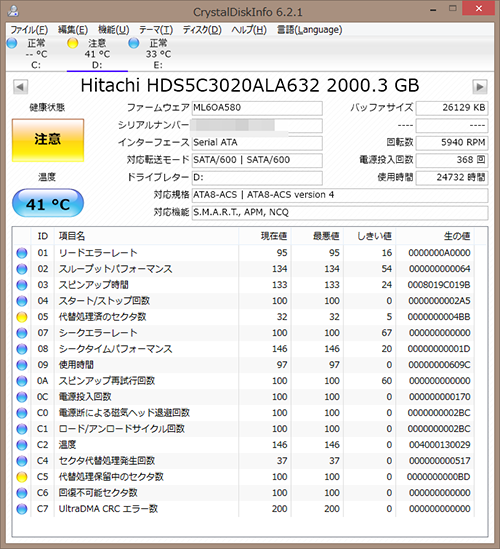This screenshot has width=500, height=549.
Task: Click the power on hours 24732 時間
Action: (x=452, y=178)
